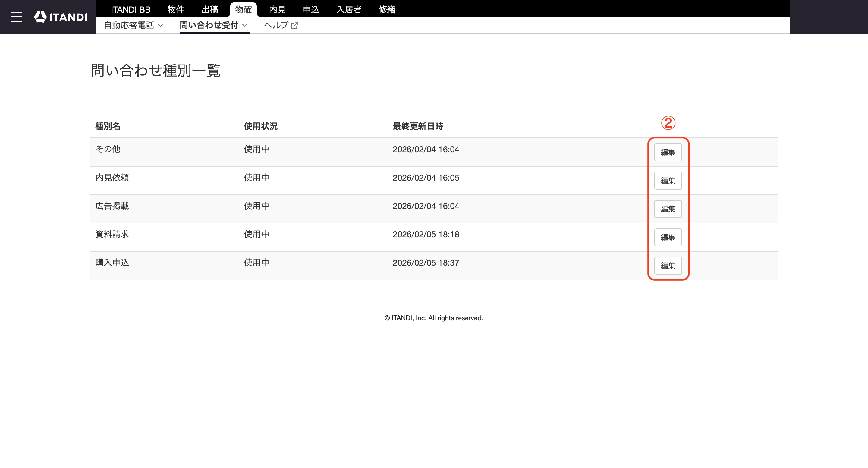Expand the 問い合わせ受付 dropdown
The width and height of the screenshot is (868, 468).
(x=214, y=25)
